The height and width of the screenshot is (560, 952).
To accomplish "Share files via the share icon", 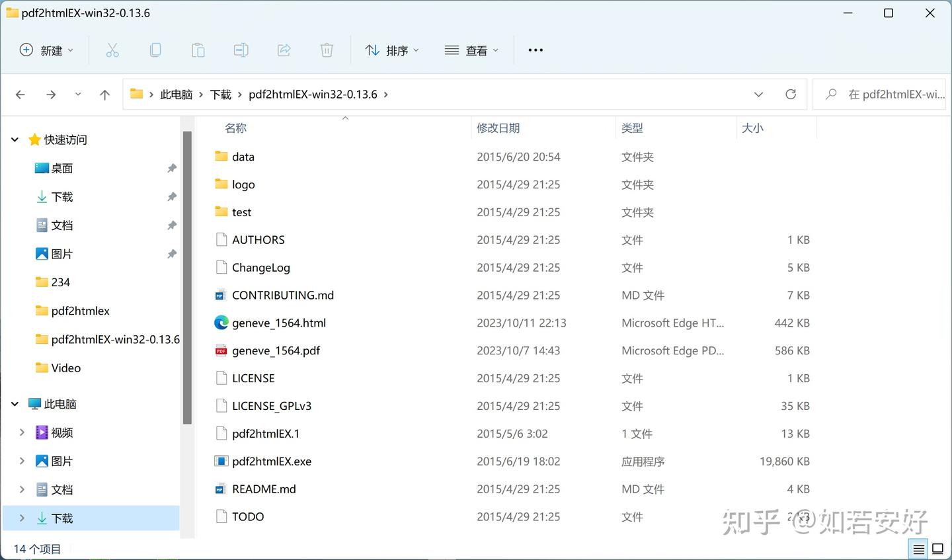I will coord(284,50).
